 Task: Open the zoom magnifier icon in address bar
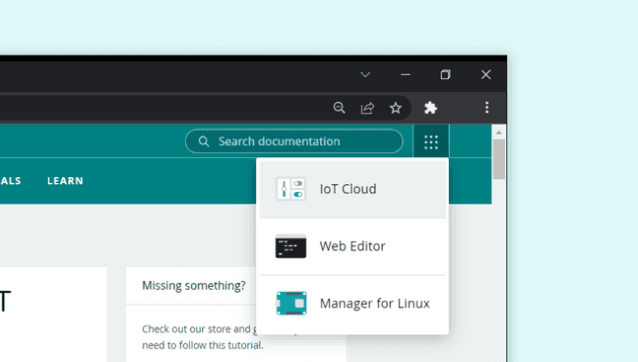[339, 108]
